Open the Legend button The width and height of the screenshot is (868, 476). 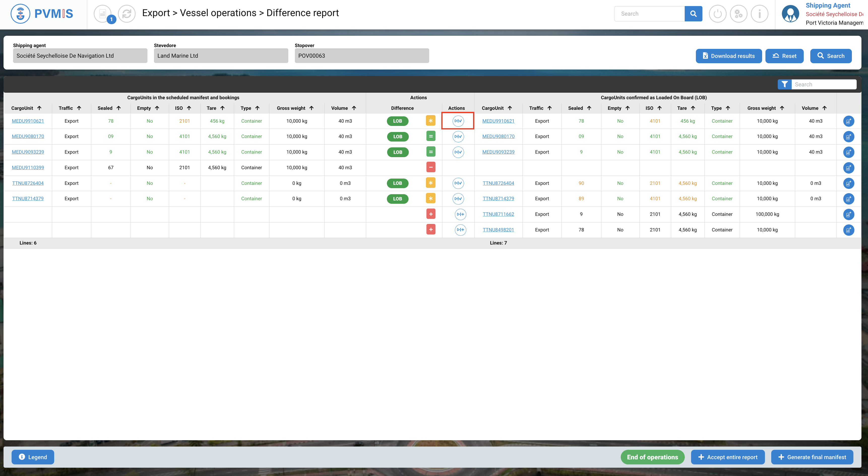(33, 457)
